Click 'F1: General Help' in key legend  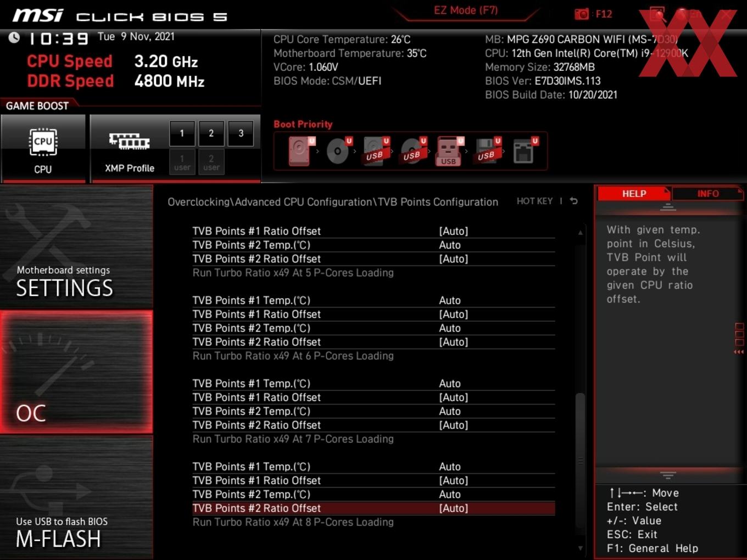click(653, 548)
